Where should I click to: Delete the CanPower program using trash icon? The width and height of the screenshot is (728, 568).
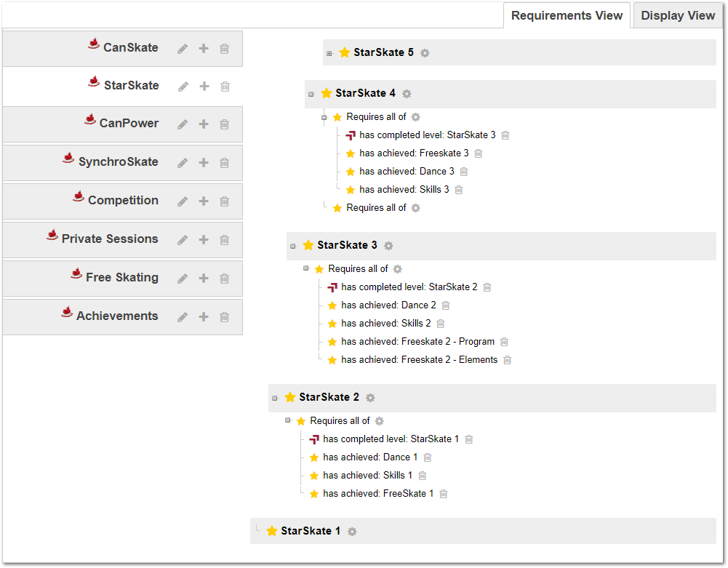pos(224,124)
